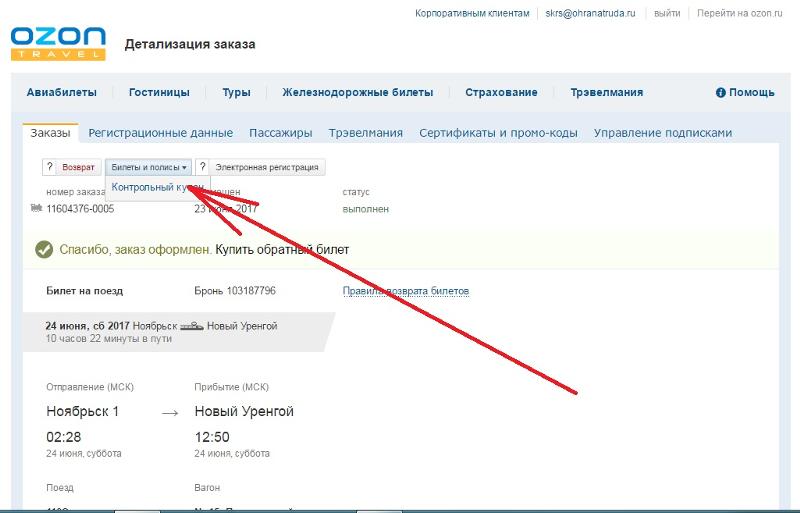Go to Железнодорожные билеты in the navigation
Image resolution: width=800 pixels, height=513 pixels.
click(357, 93)
